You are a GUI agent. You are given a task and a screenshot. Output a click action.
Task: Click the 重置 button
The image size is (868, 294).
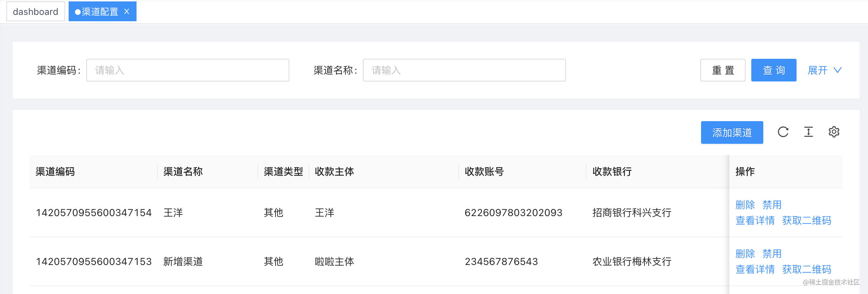tap(723, 70)
